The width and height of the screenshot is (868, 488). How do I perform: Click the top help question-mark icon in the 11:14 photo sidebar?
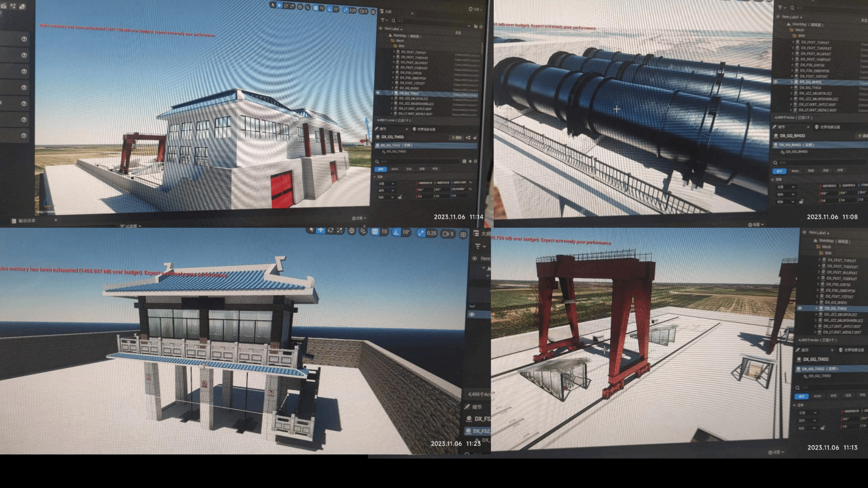click(x=24, y=39)
